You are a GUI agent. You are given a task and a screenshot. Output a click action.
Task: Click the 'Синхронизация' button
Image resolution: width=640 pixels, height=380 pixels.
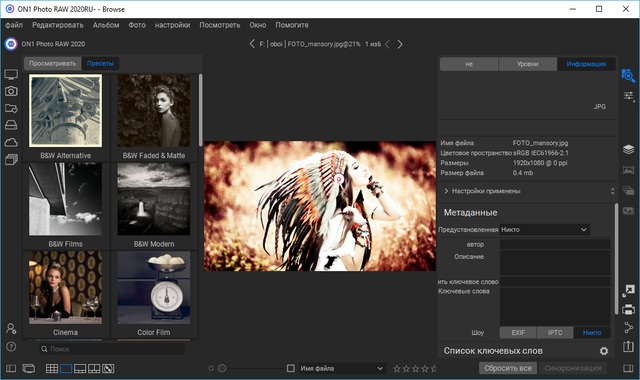573,368
